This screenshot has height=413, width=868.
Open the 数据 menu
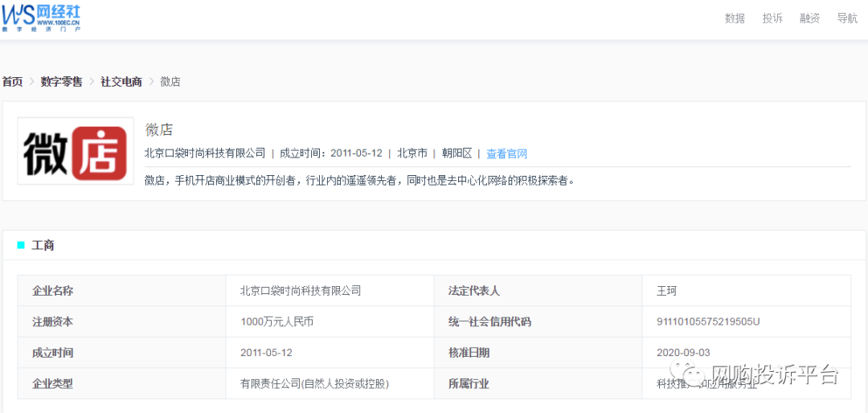point(735,18)
